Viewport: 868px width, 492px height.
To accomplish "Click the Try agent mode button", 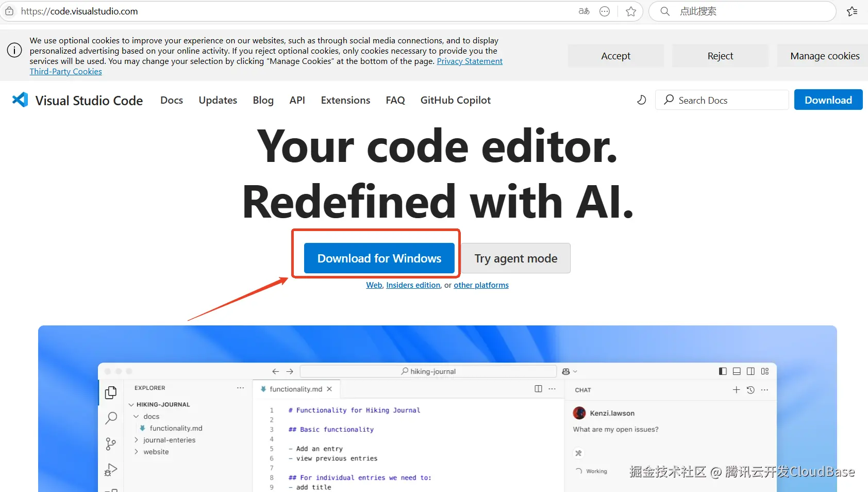I will 515,258.
